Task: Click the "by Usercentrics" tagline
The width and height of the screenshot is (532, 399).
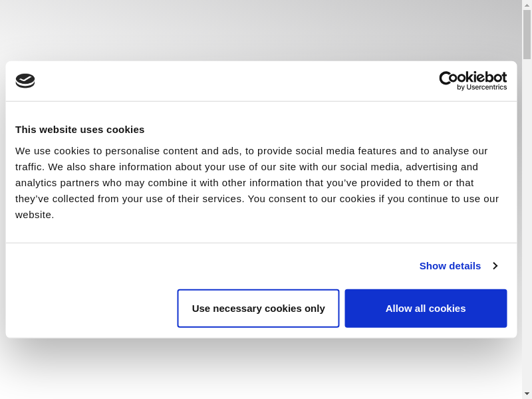Action: tap(481, 88)
